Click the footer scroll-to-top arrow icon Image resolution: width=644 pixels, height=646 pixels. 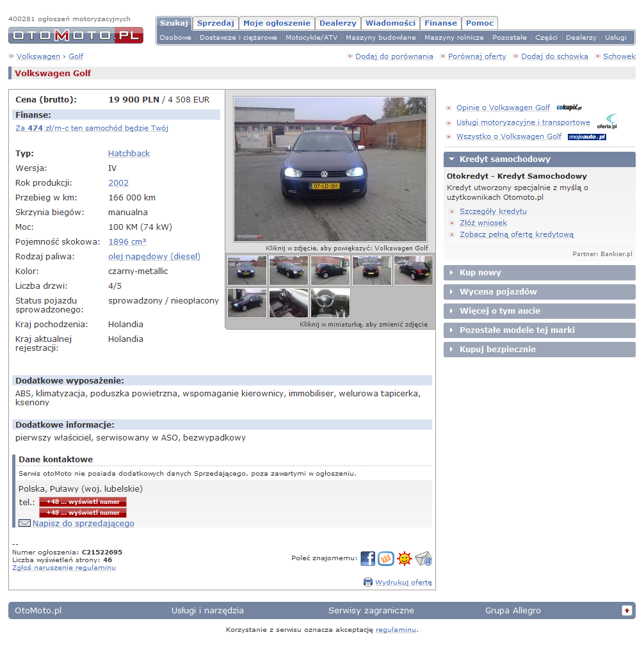click(627, 610)
